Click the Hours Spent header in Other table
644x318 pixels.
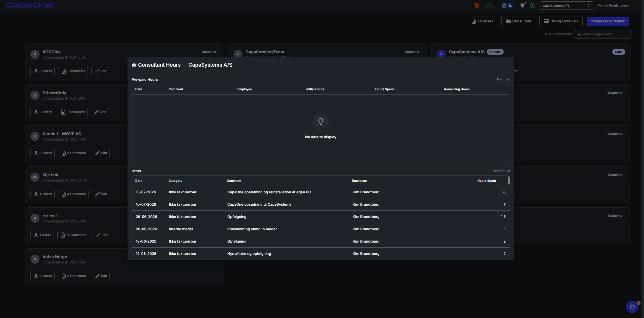point(487,181)
